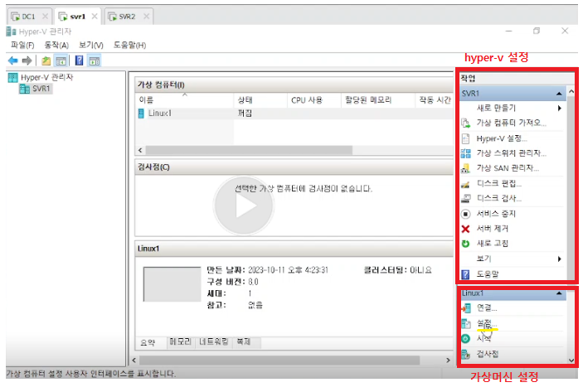The image size is (583, 392).
Task: Open the 도움말(H) menu
Action: [129, 46]
